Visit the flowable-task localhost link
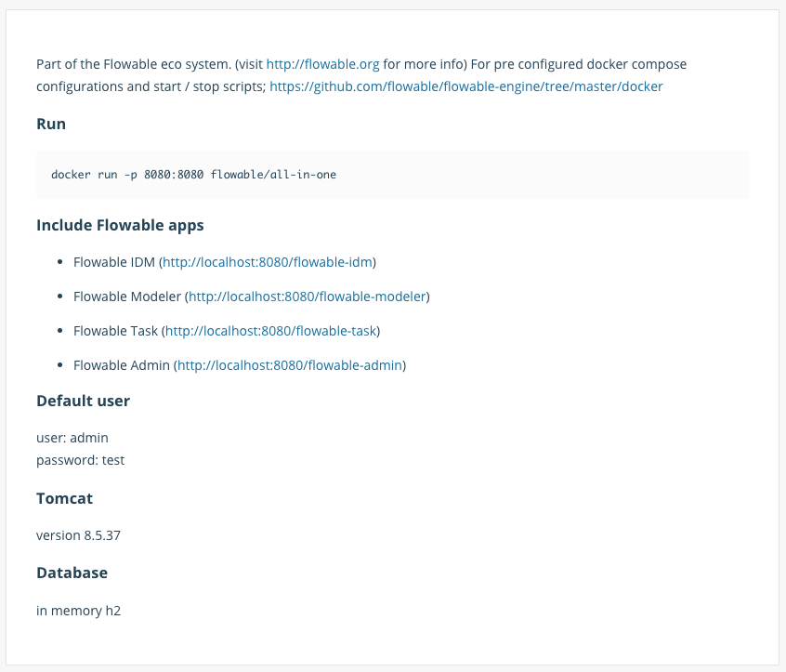This screenshot has width=786, height=672. [x=271, y=331]
